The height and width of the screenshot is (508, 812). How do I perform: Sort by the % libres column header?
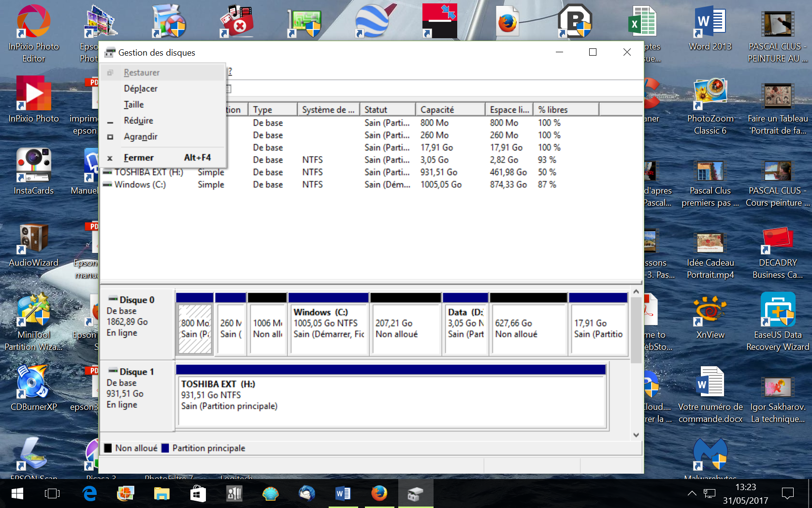coord(566,110)
